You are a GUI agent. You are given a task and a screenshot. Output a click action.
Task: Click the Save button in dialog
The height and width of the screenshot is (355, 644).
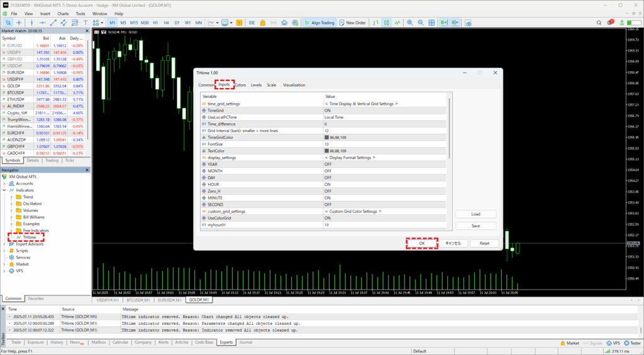(475, 226)
